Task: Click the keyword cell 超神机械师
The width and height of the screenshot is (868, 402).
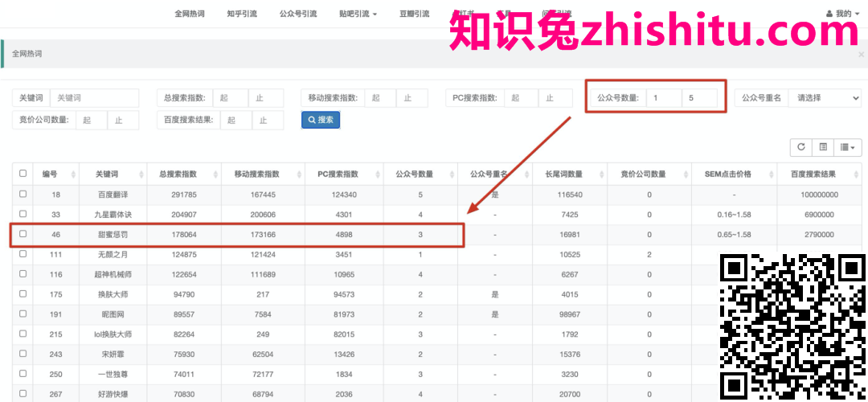Action: tap(113, 275)
